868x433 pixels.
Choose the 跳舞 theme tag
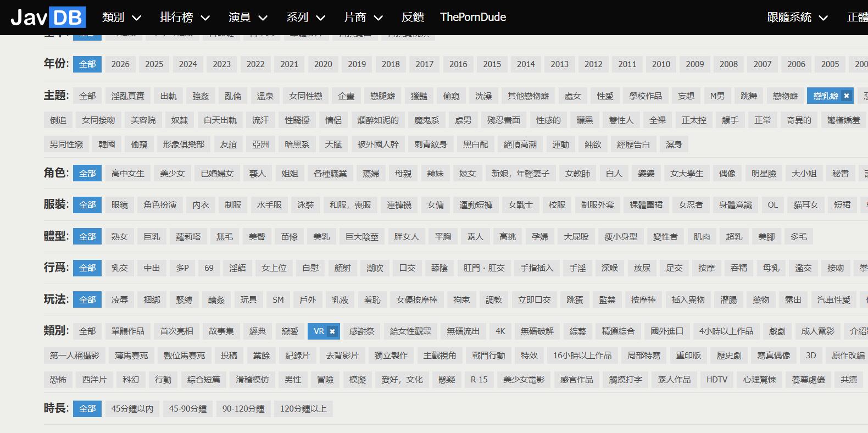coord(749,96)
